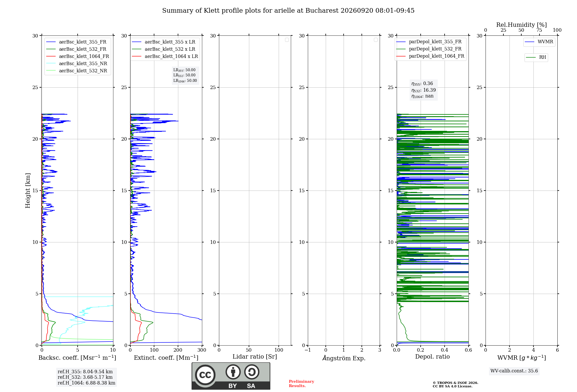This screenshot has width=577, height=392.
Task: Click the LR1064: 50.00 annotation
Action: pos(185,81)
